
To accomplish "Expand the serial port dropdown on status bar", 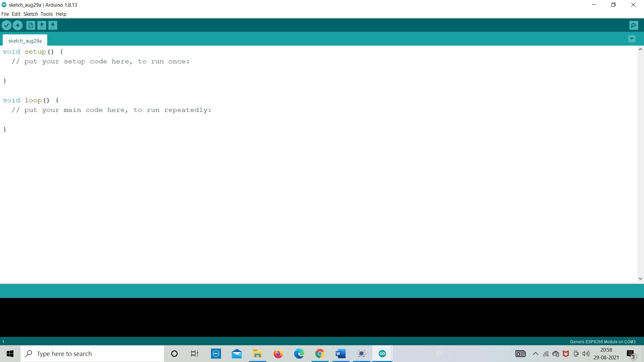I will coord(603,341).
